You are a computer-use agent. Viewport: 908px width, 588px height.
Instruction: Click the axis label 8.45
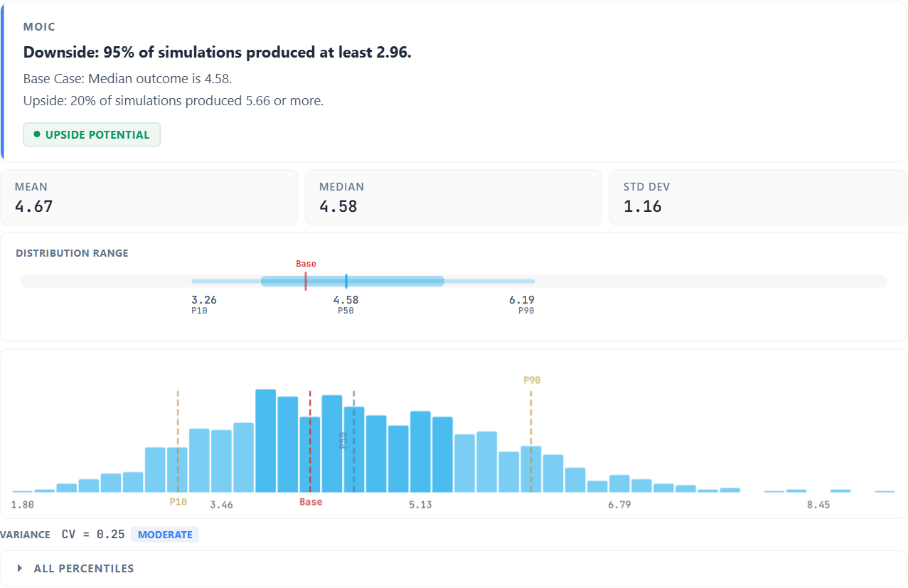(x=818, y=505)
